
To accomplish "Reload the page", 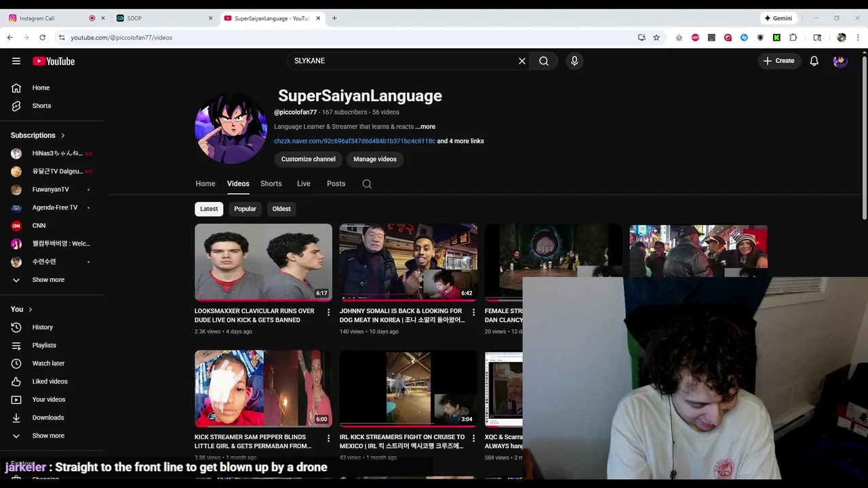I will pyautogui.click(x=42, y=37).
